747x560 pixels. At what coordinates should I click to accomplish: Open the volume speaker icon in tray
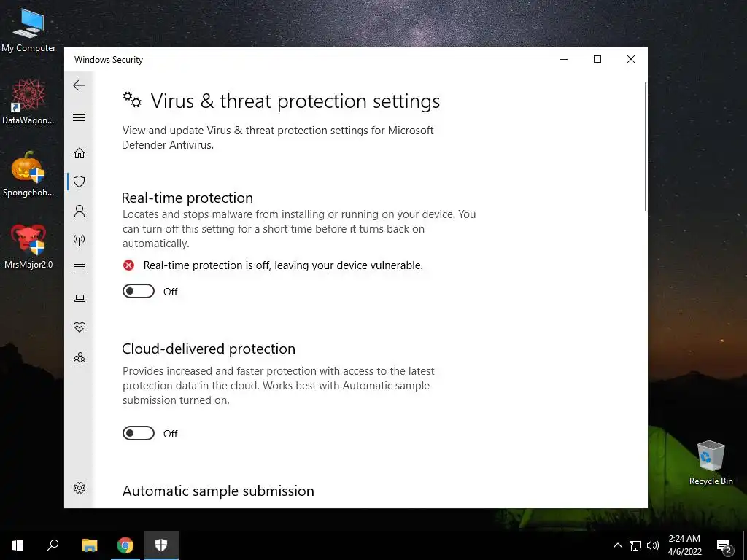pos(653,545)
